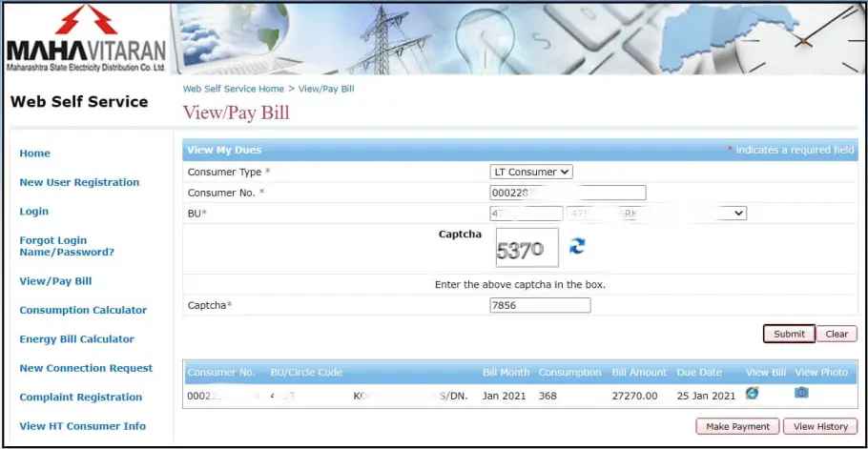Screen dimensions: 868x449
Task: Click the Consumption value 368
Action: click(548, 396)
